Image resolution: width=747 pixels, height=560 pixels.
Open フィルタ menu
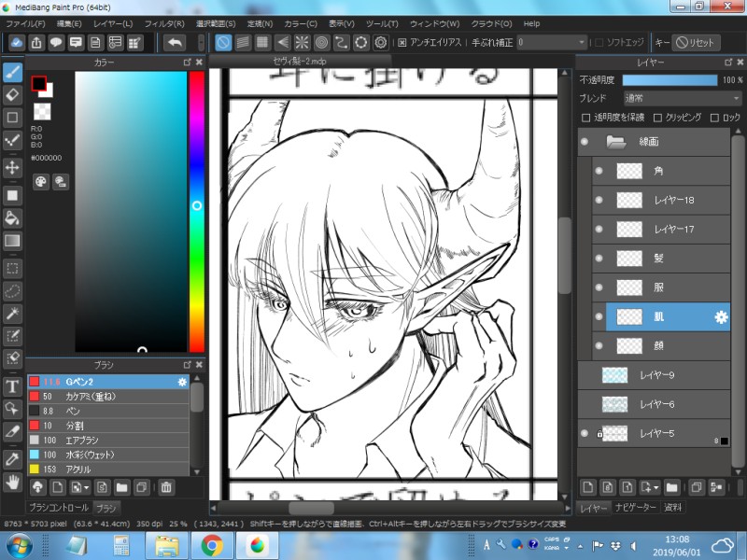(x=164, y=24)
